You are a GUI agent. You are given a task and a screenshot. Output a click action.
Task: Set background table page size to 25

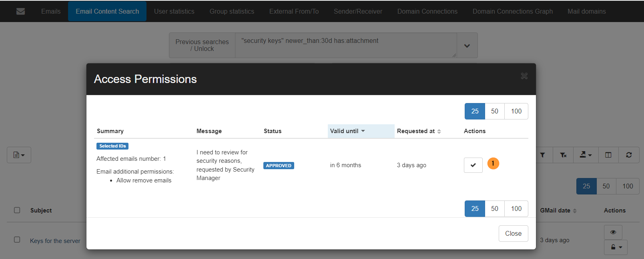coord(586,186)
